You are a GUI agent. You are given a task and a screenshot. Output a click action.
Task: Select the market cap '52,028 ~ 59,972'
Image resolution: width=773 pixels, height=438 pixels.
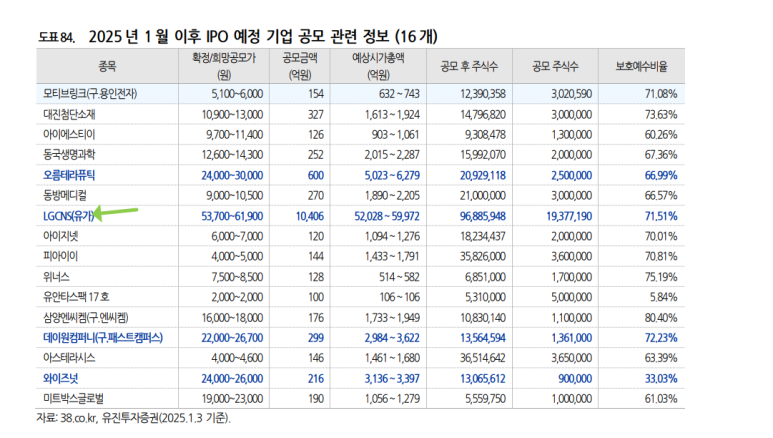(x=387, y=216)
